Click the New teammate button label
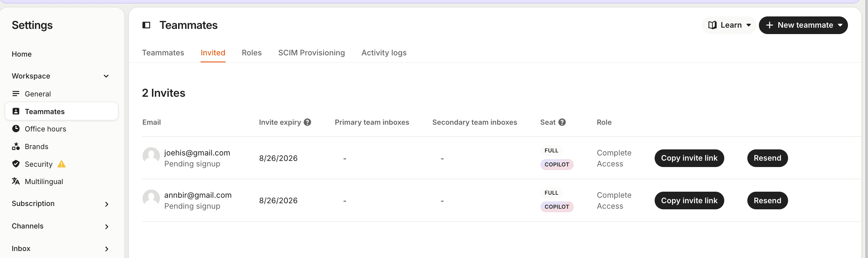The width and height of the screenshot is (868, 258). point(805,25)
